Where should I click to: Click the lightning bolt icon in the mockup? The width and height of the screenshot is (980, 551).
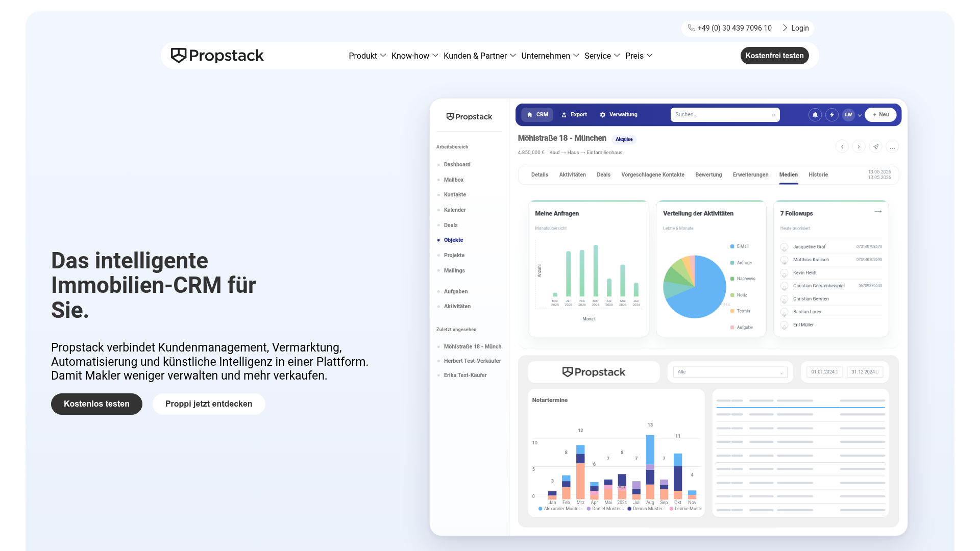[x=832, y=115]
